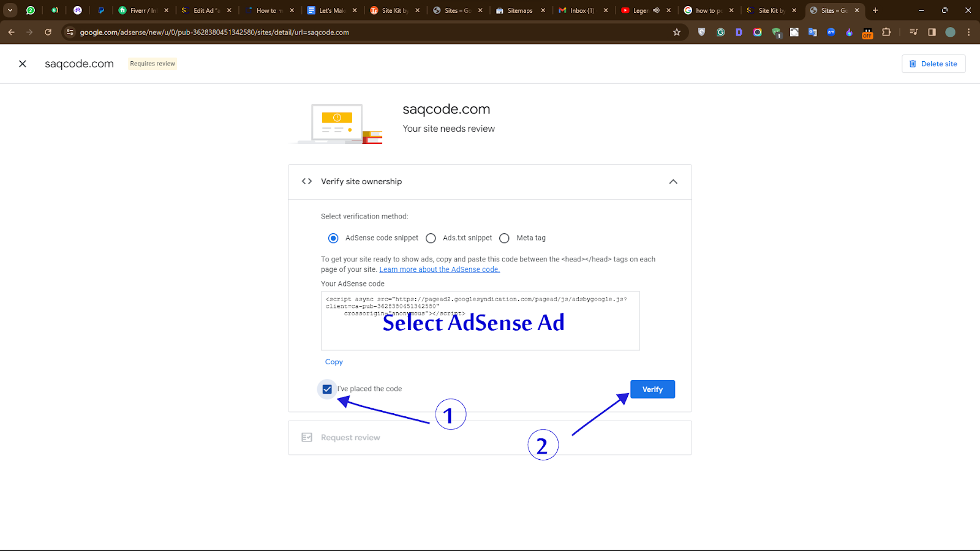Select the Ads.txt snippet radio button

[431, 238]
